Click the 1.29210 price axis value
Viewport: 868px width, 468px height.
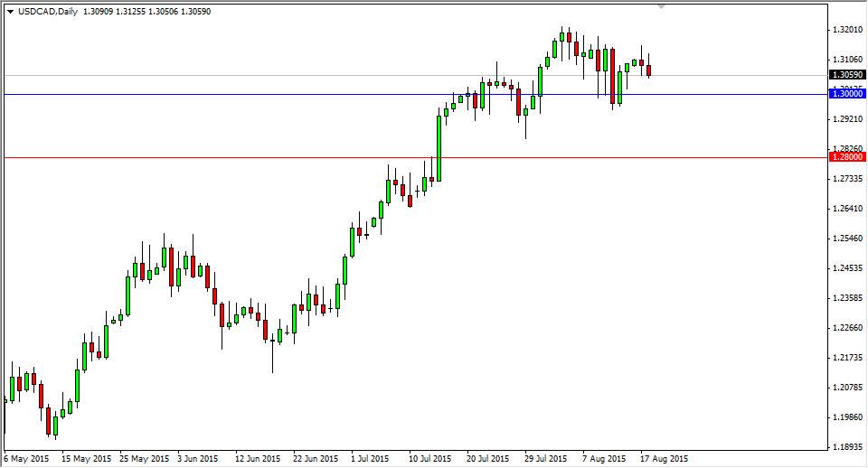tap(847, 119)
